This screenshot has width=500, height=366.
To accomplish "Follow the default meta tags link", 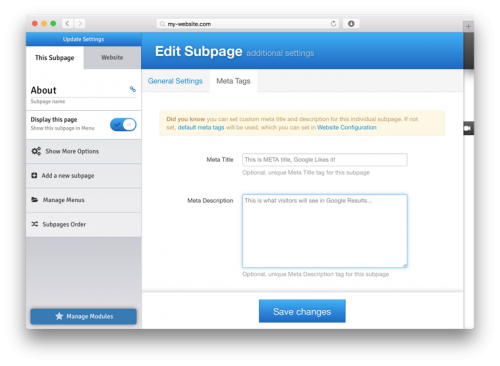I will click(x=201, y=127).
